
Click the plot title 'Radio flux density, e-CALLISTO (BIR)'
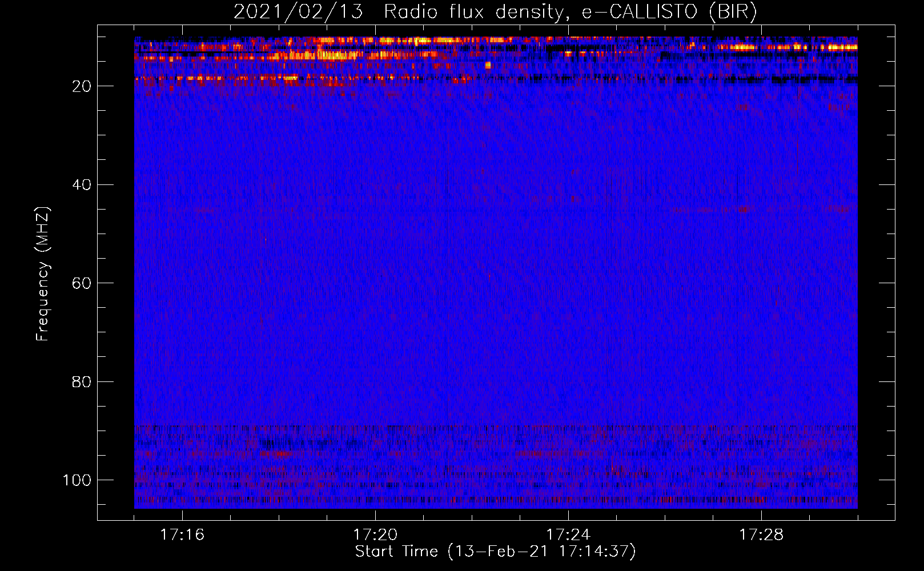point(571,12)
